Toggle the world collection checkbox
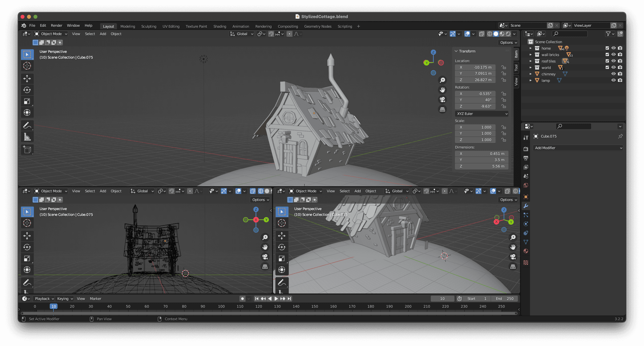Image resolution: width=644 pixels, height=346 pixels. point(607,67)
